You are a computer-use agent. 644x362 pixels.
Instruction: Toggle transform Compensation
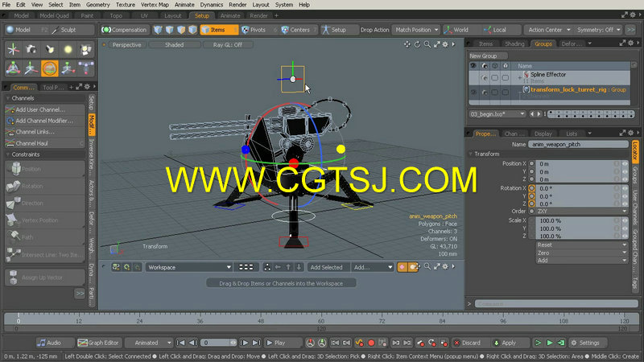124,30
